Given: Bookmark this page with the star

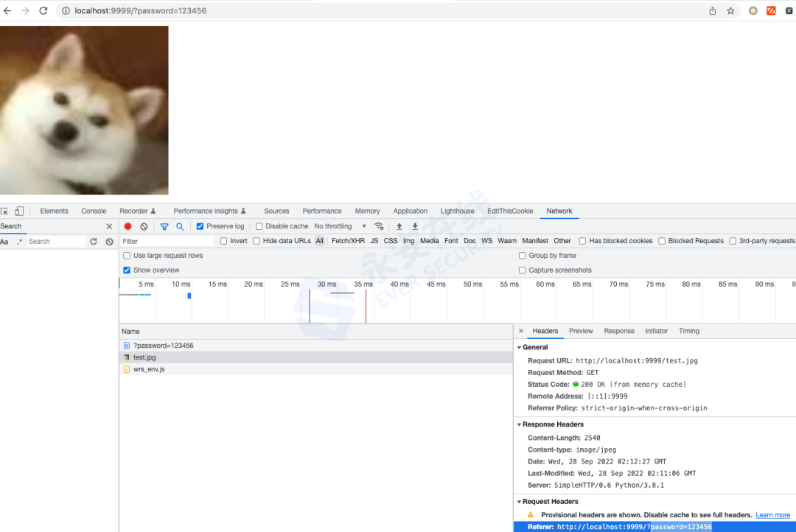Looking at the screenshot, I should [x=730, y=10].
